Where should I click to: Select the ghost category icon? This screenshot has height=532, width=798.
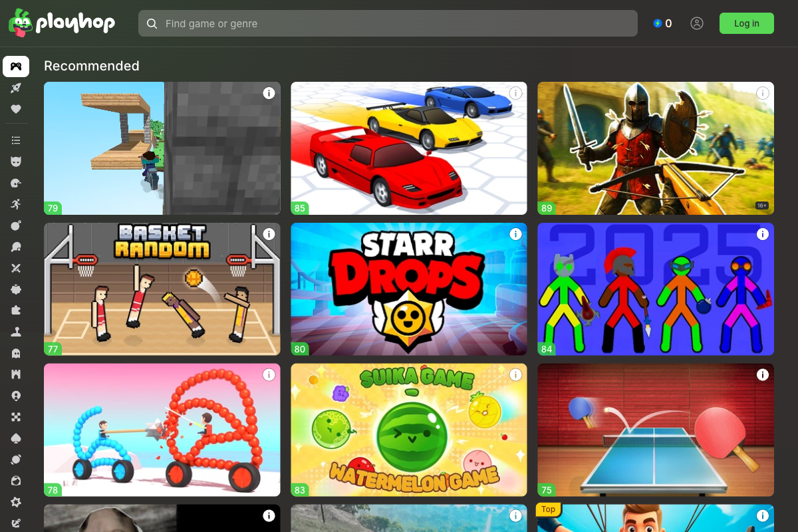point(16,353)
